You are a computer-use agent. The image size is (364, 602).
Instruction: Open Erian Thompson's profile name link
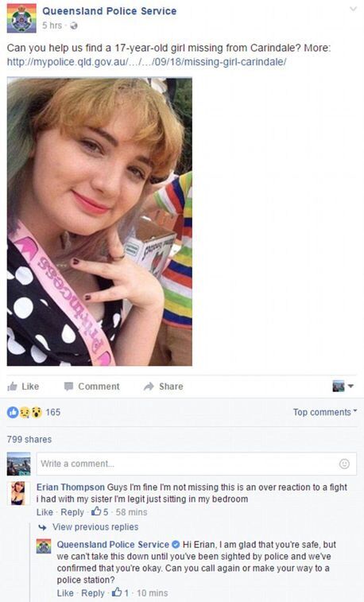(70, 487)
